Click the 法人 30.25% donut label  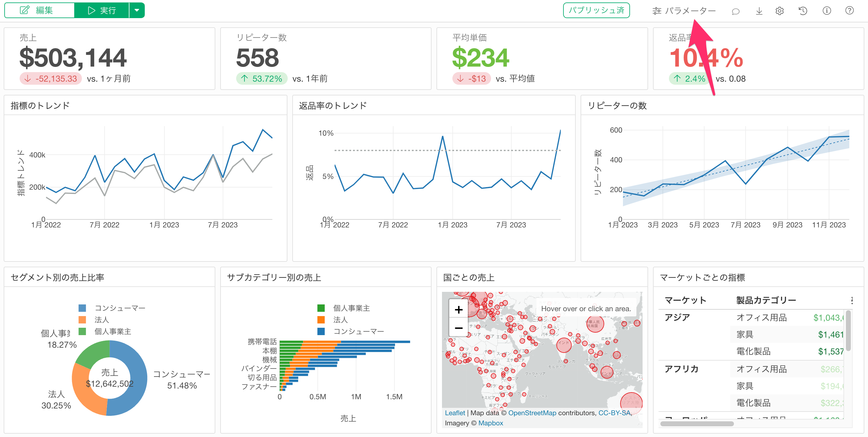click(x=56, y=400)
